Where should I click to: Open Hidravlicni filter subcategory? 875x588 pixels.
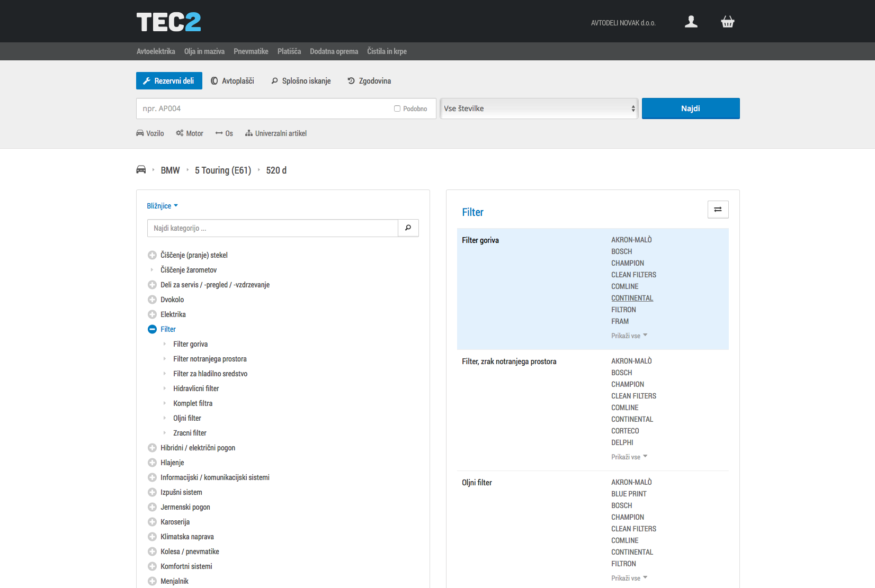click(196, 388)
